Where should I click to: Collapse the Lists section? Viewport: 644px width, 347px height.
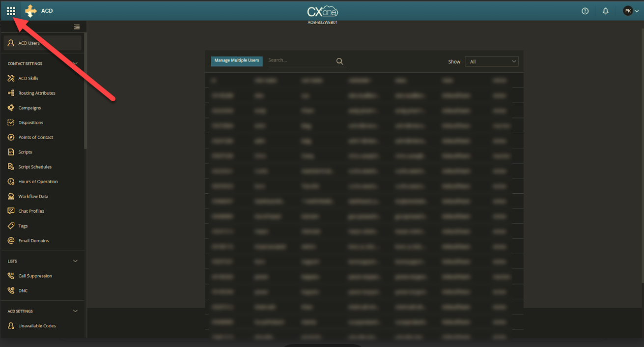75,260
